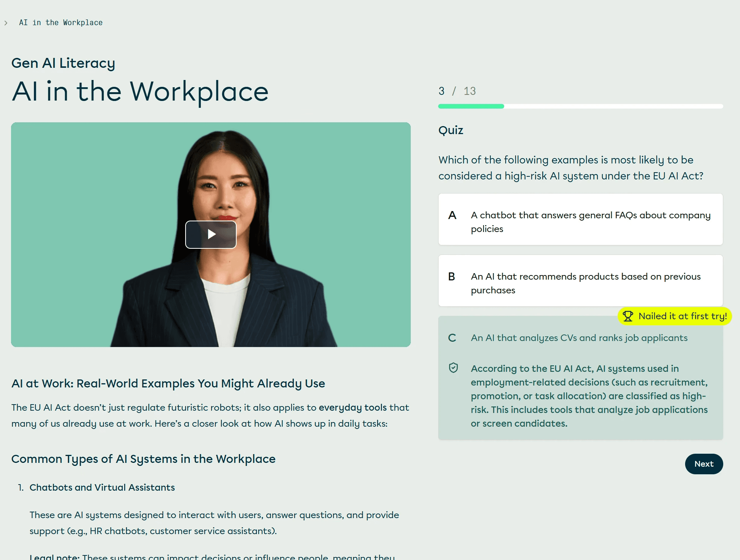Viewport: 740px width, 560px height.
Task: Click the EU AI Act explanation text
Action: [x=589, y=396]
